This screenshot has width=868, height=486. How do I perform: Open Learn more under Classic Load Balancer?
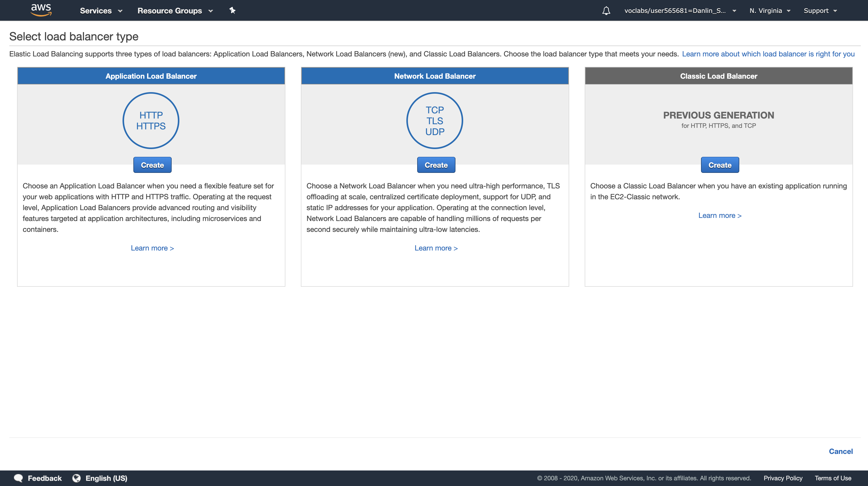click(720, 216)
